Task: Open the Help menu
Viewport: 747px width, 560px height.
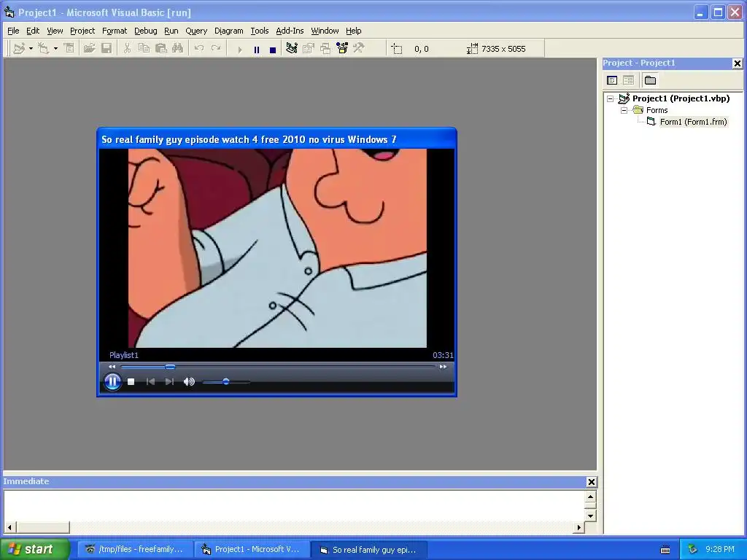Action: 354,31
